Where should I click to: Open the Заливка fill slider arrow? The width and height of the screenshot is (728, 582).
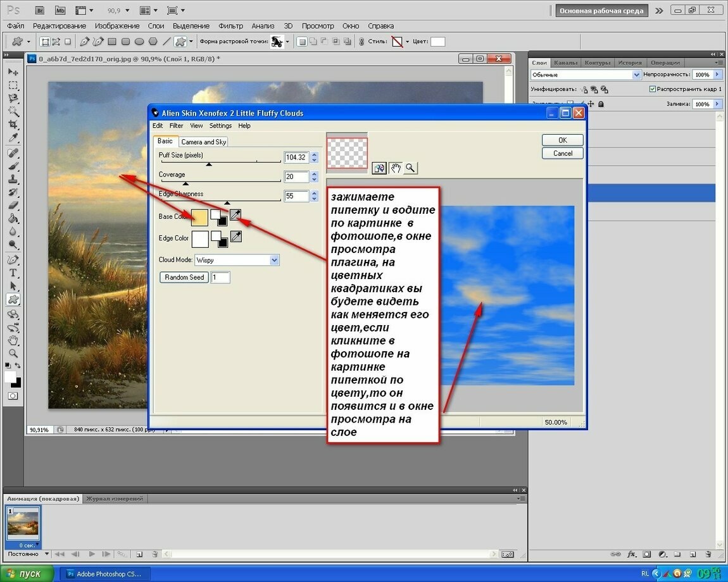pos(717,104)
